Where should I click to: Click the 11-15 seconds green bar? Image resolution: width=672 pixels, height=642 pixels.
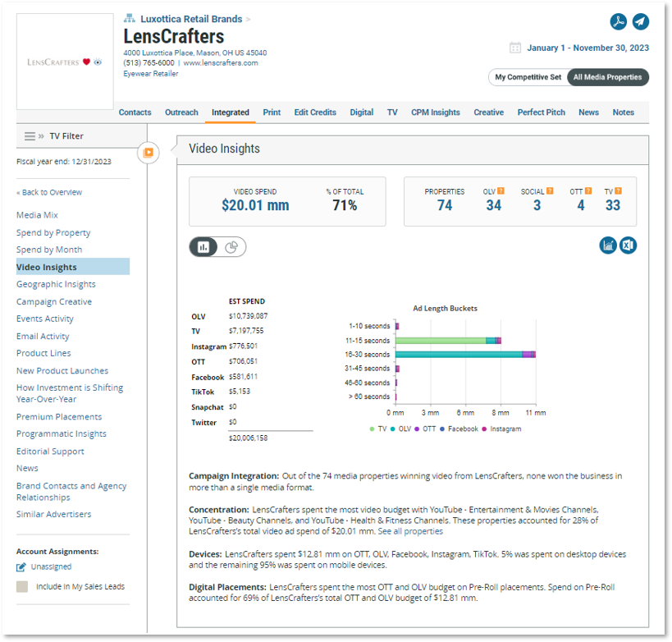pos(440,341)
